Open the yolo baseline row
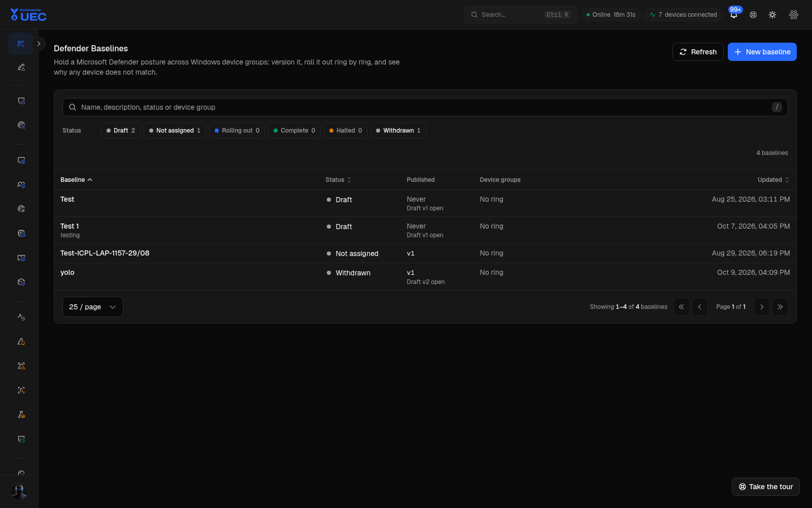812x508 pixels. tap(425, 277)
